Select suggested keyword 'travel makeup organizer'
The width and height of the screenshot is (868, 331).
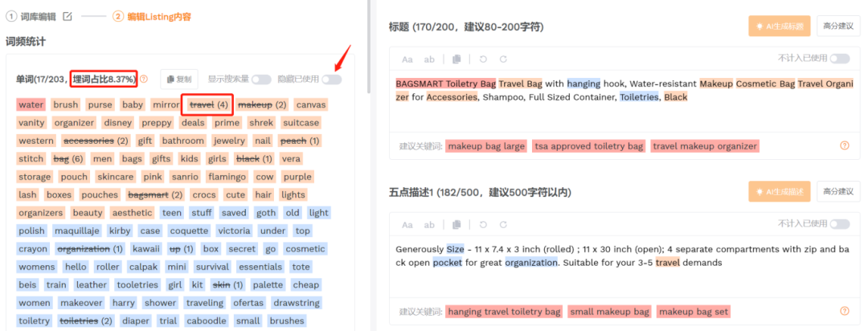tap(705, 146)
